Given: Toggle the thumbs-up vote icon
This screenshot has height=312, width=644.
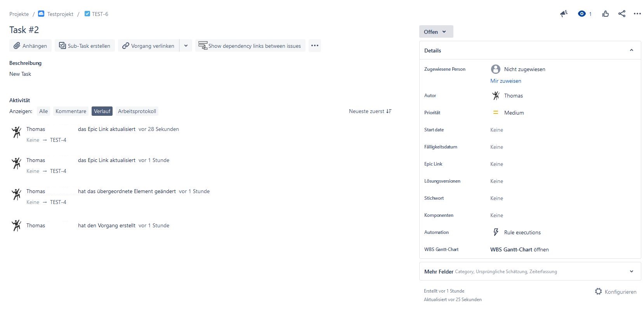Looking at the screenshot, I should coord(605,14).
